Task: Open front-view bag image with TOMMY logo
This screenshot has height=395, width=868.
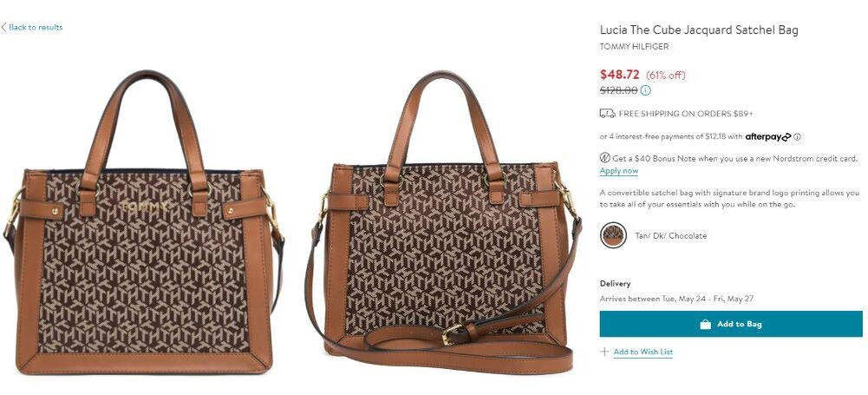Action: coord(144,221)
